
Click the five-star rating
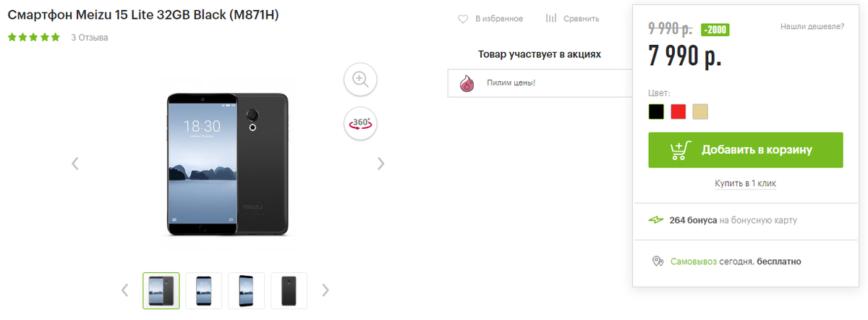pos(34,37)
